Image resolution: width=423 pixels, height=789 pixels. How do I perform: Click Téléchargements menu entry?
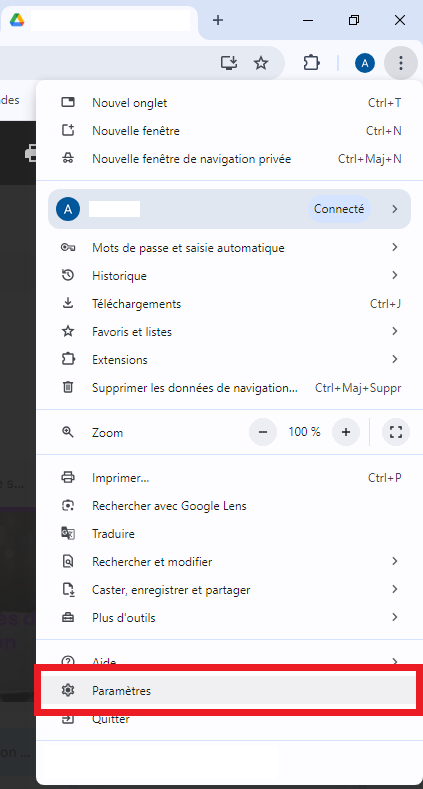tap(229, 304)
